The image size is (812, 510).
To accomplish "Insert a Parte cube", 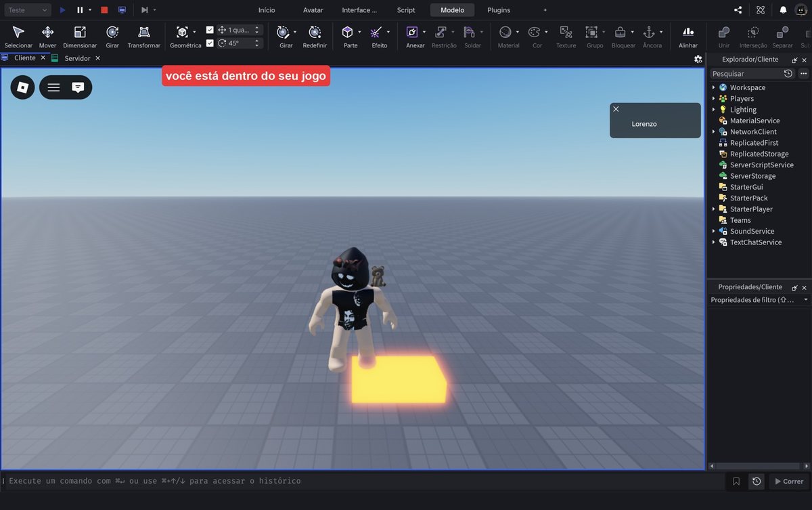I will [x=347, y=33].
